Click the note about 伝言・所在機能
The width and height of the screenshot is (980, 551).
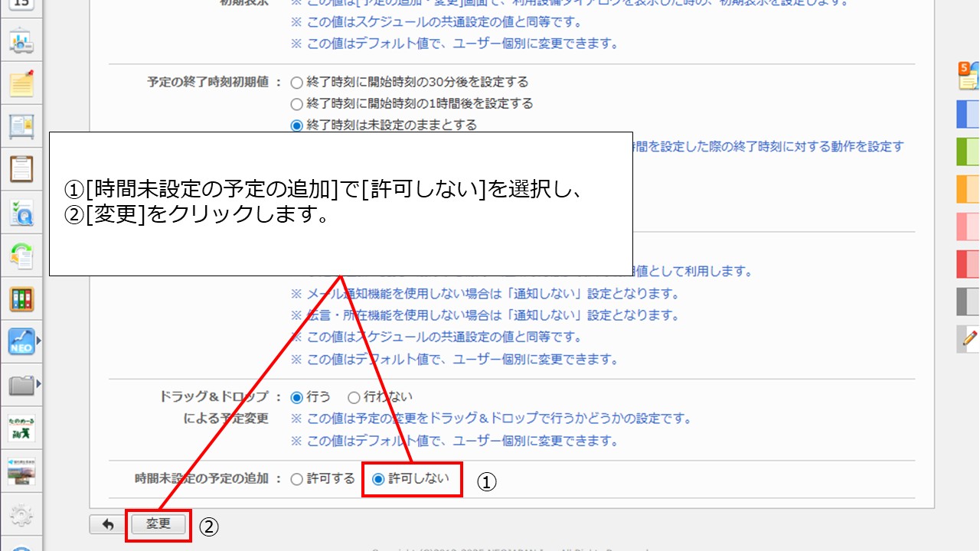point(485,315)
